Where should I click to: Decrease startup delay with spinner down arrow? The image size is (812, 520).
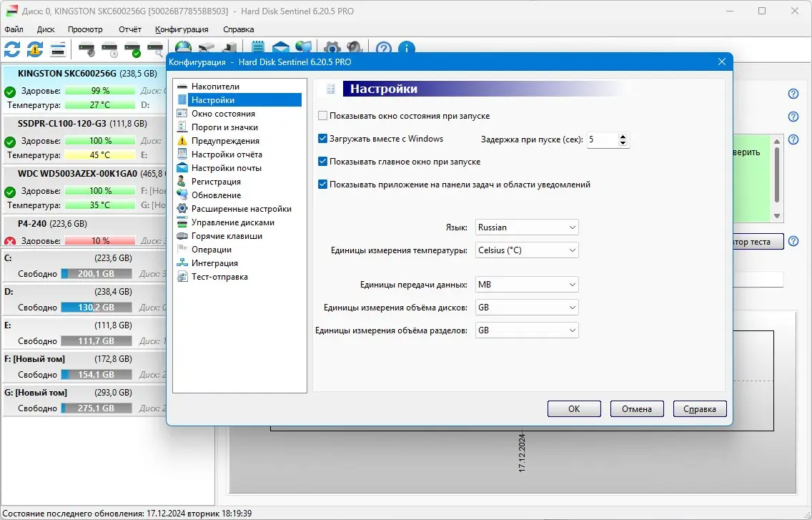tap(623, 143)
